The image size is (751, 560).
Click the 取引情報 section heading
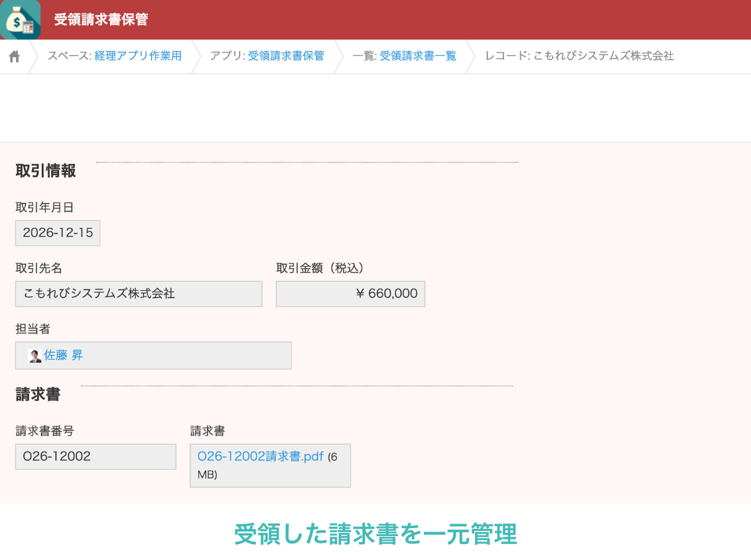coord(46,171)
